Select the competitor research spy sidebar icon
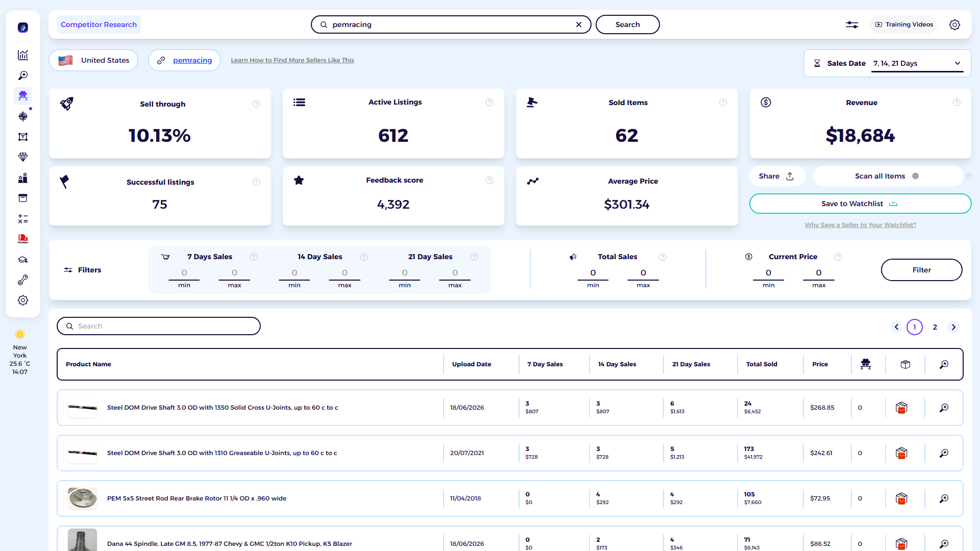Screen dimensions: 980x551 [23, 96]
